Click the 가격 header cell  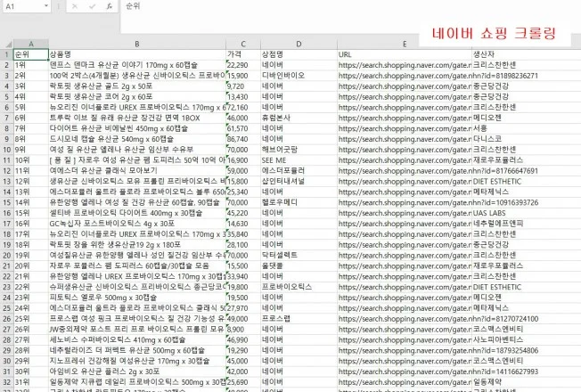tap(243, 54)
